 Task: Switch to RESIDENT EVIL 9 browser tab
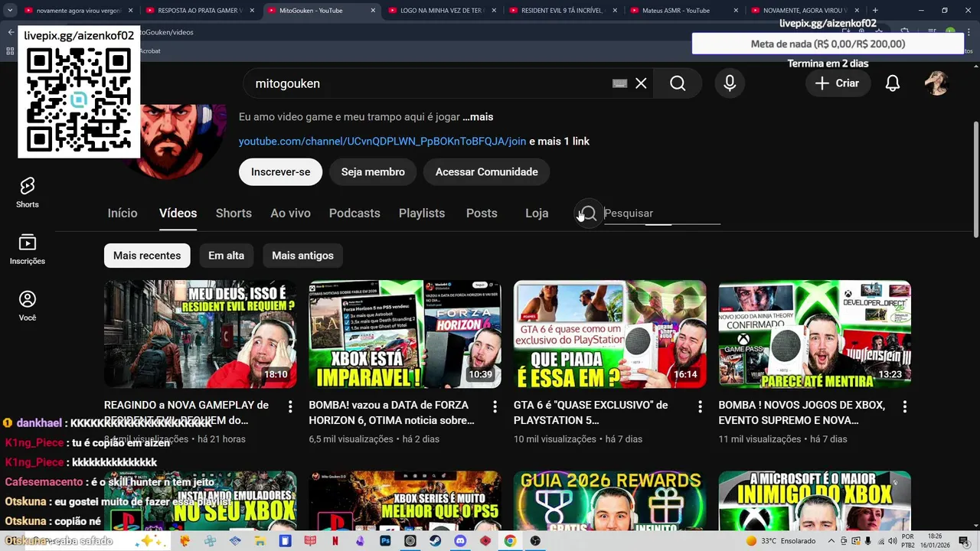click(x=562, y=11)
